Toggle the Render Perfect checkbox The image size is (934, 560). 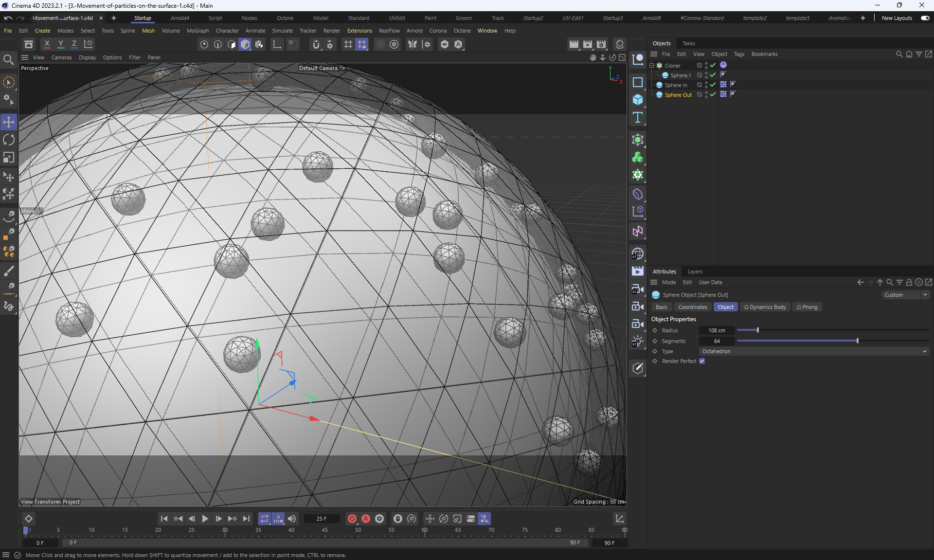click(x=702, y=361)
